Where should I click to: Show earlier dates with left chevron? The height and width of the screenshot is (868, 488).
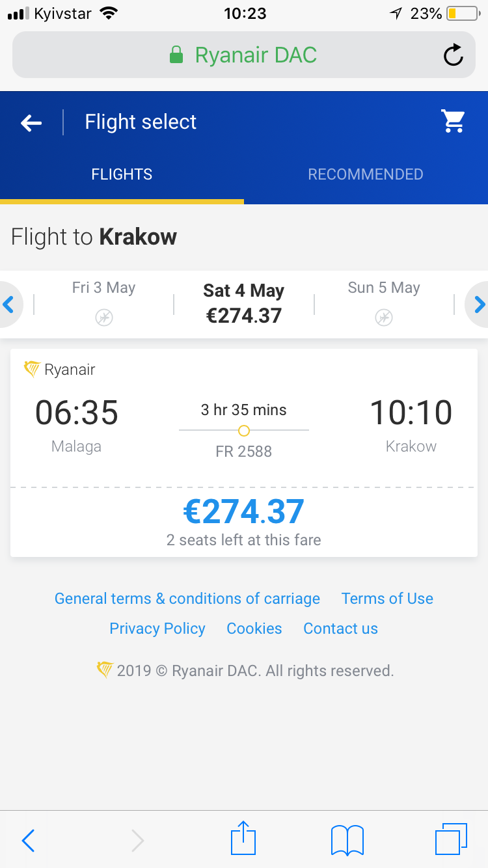click(x=9, y=304)
